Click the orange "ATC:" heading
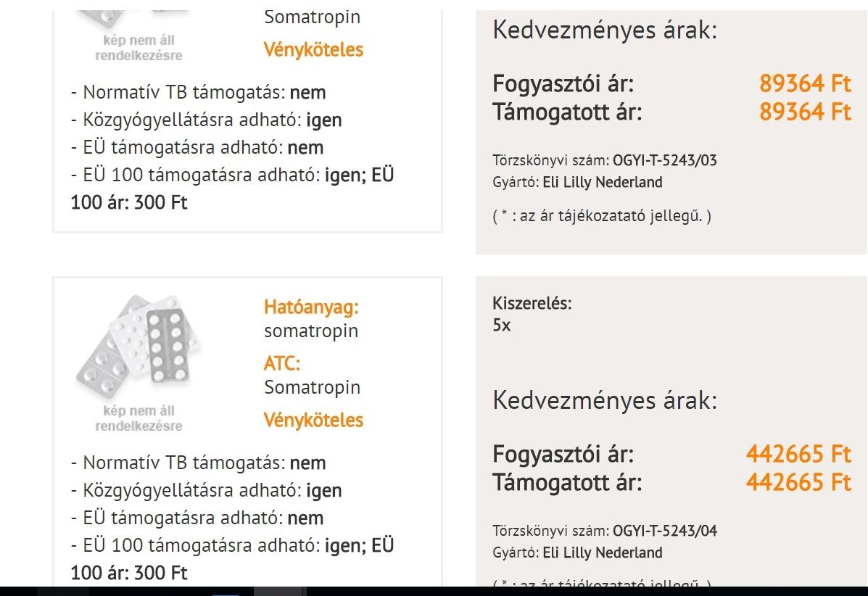868x596 pixels. coord(282,363)
